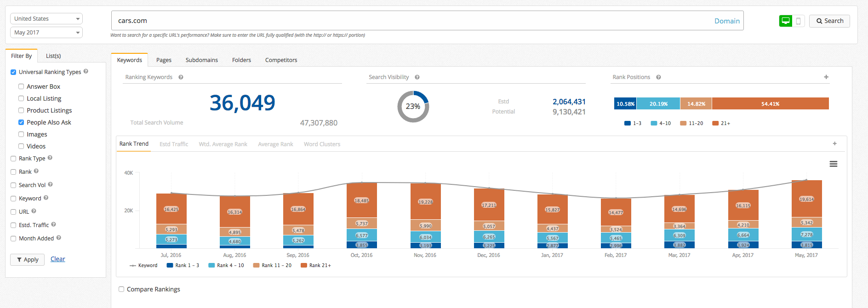Open the Folders tab

[x=241, y=60]
